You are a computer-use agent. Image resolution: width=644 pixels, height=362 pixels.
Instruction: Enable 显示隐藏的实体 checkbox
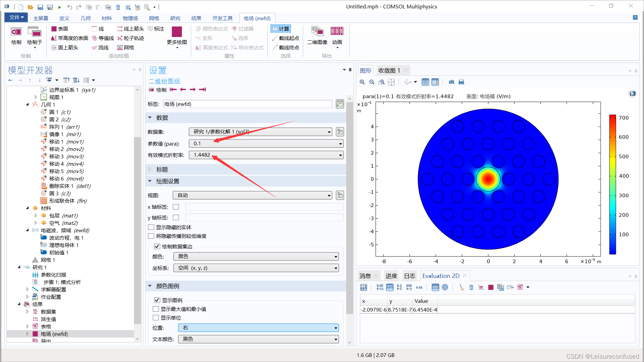[151, 227]
